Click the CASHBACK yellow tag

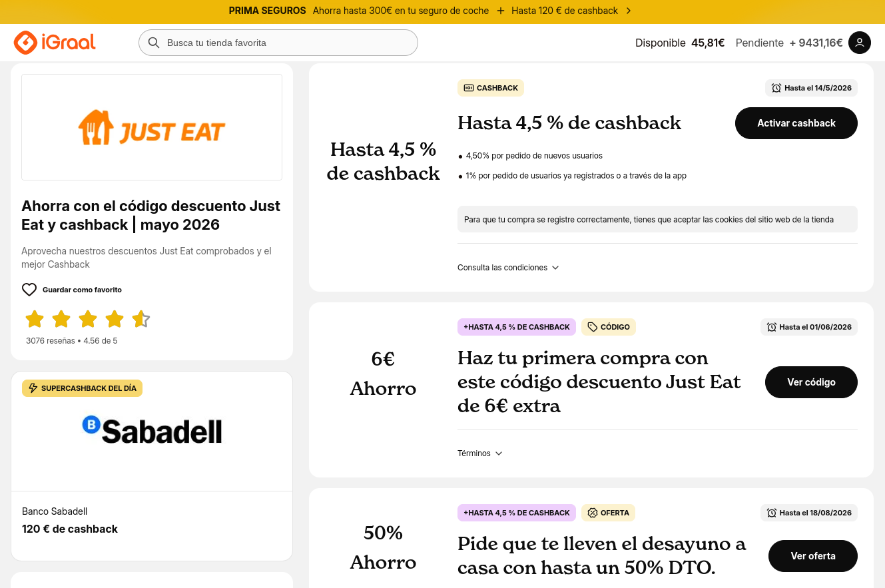click(491, 88)
